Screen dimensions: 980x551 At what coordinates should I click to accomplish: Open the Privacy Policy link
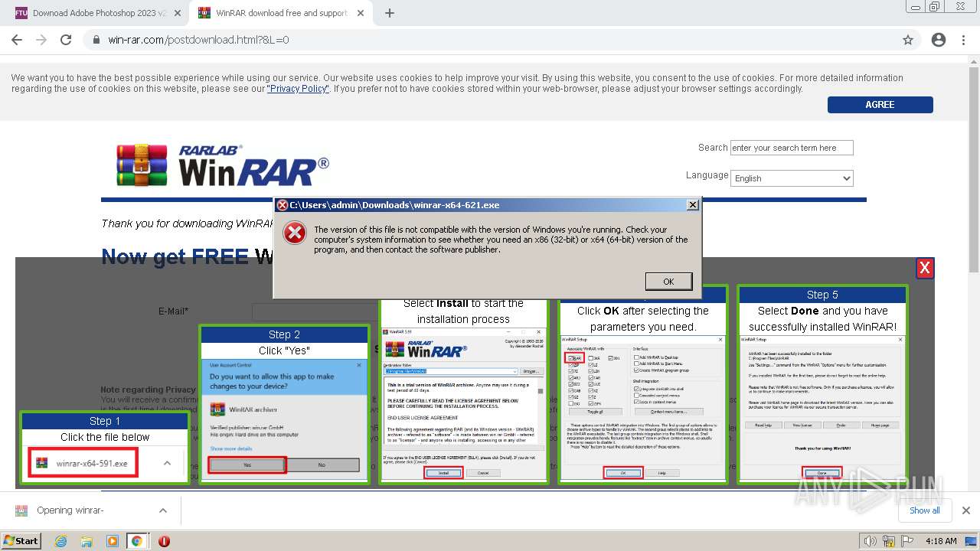(298, 89)
